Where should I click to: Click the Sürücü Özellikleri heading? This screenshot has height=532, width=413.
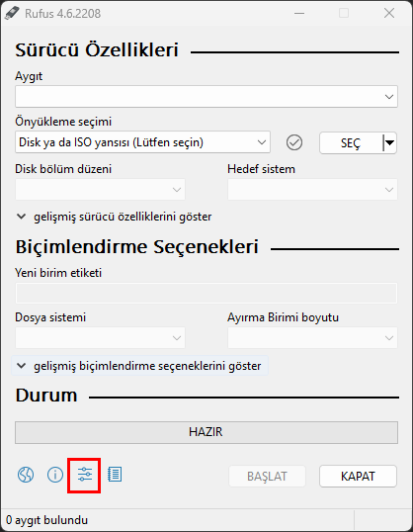tap(97, 50)
